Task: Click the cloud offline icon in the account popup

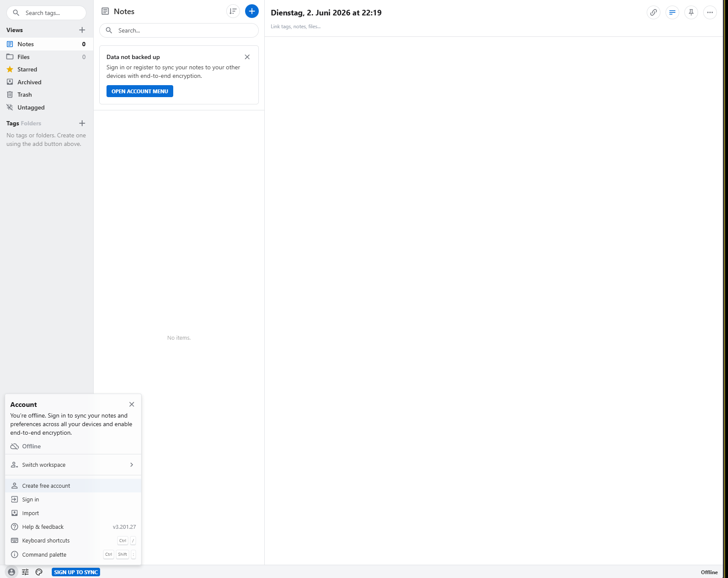Action: pyautogui.click(x=15, y=446)
